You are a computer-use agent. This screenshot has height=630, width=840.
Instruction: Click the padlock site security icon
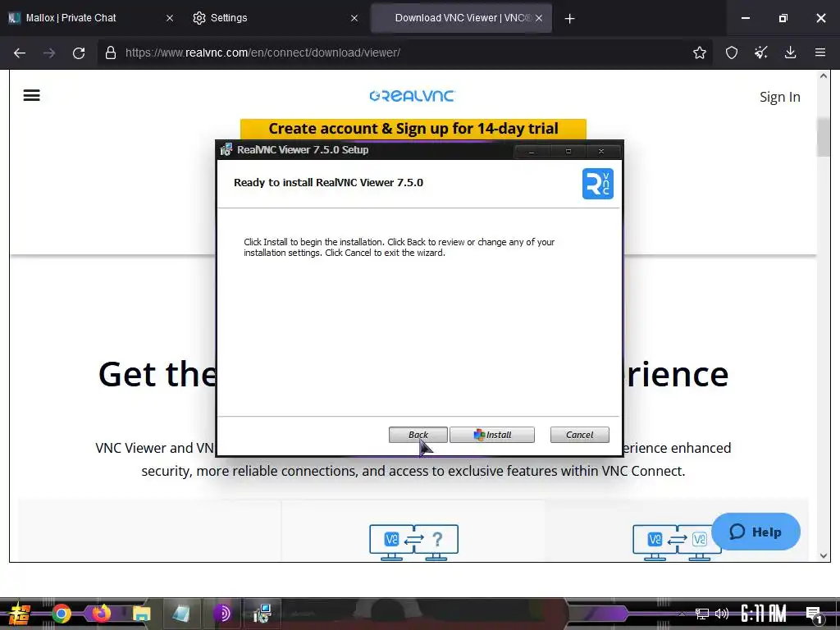(x=111, y=52)
